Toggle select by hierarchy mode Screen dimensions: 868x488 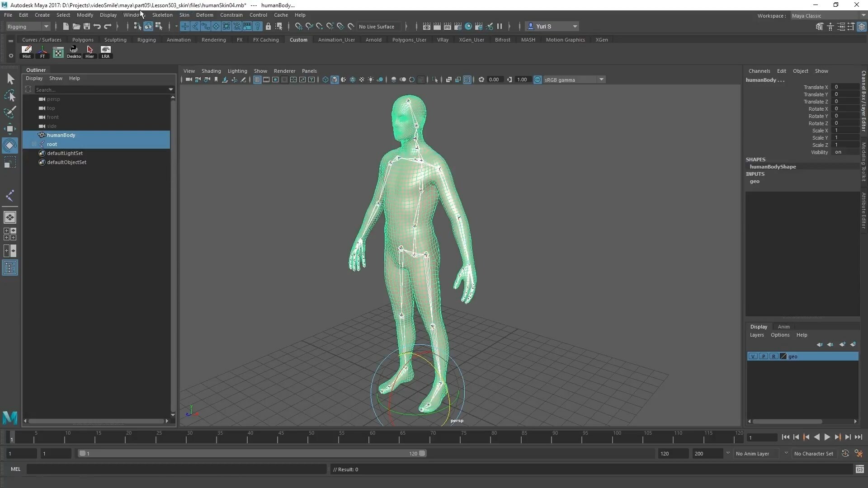point(137,26)
